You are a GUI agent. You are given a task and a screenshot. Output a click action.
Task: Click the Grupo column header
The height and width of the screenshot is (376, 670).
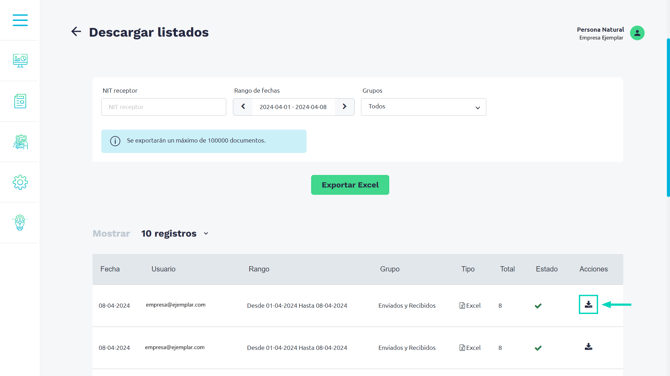(390, 269)
